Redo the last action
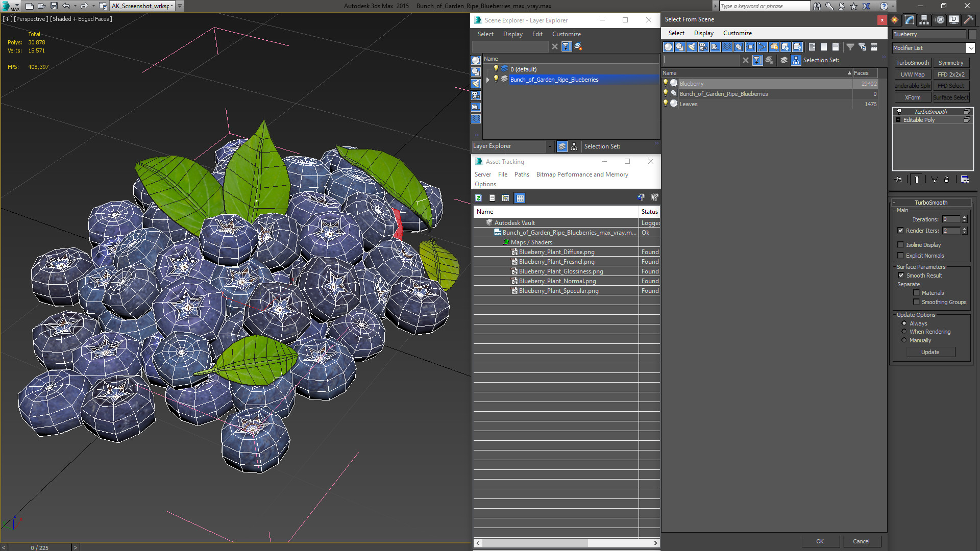The image size is (980, 551). click(x=84, y=6)
